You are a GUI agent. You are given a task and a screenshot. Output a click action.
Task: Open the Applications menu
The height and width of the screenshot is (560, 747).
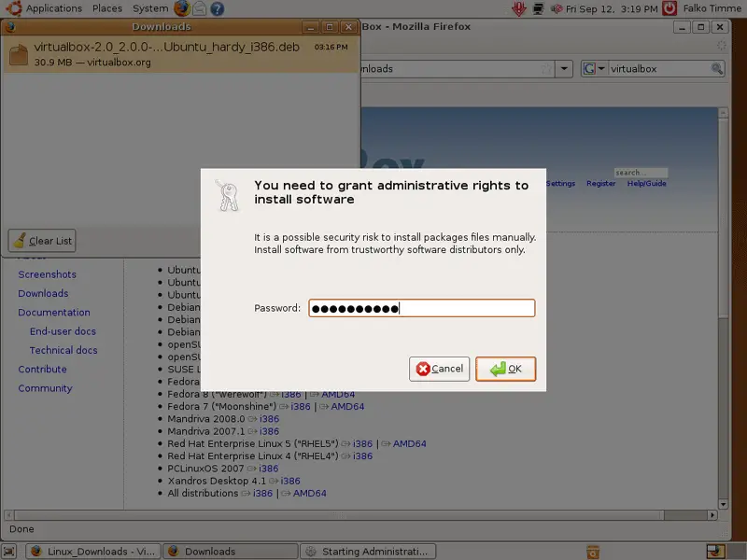point(54,8)
